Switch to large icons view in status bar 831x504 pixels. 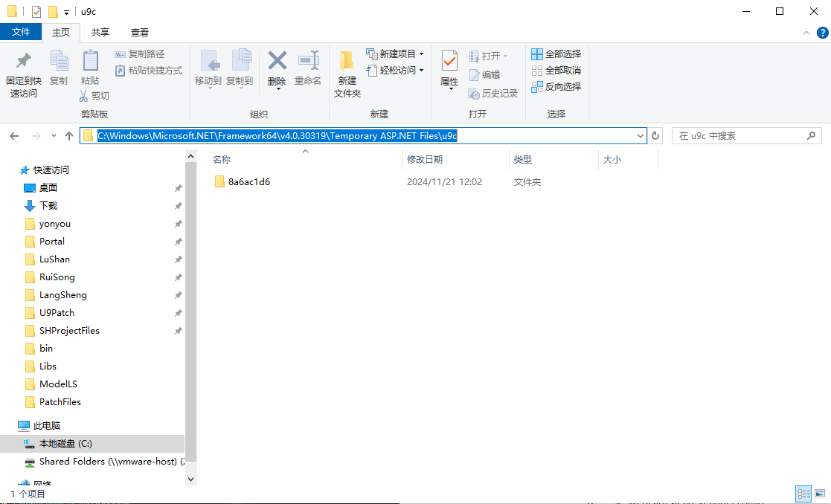[820, 494]
